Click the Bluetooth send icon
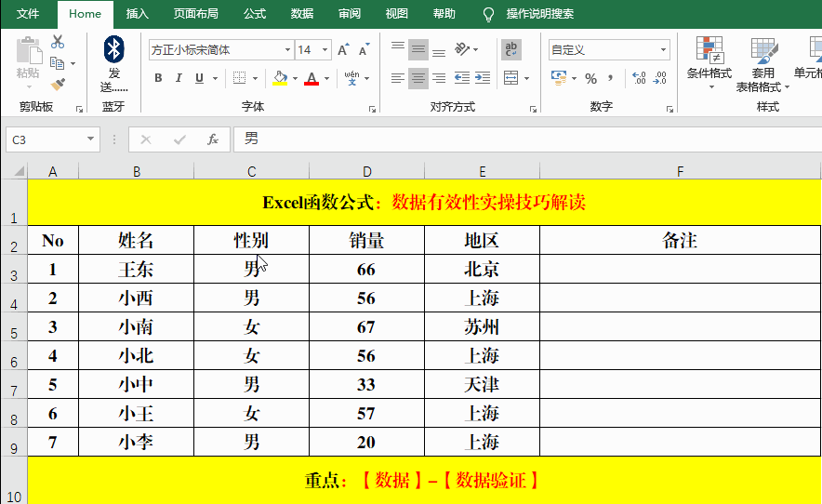Image resolution: width=822 pixels, height=504 pixels. [x=113, y=50]
